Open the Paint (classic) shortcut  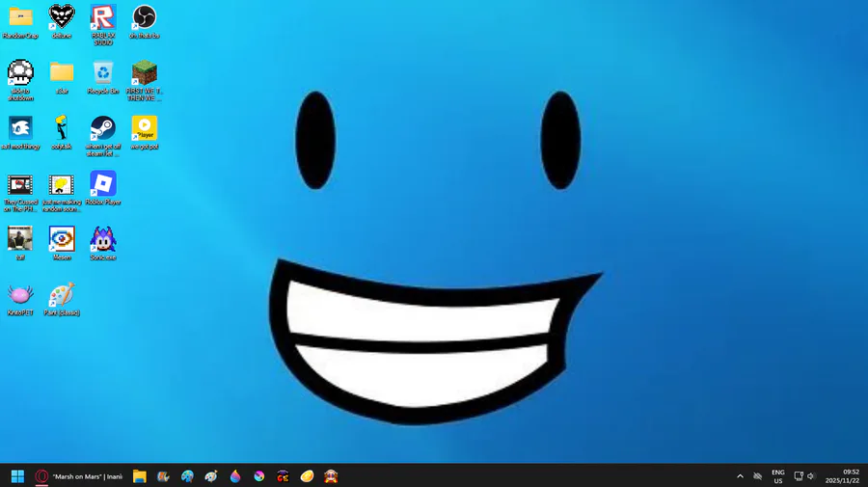click(62, 294)
